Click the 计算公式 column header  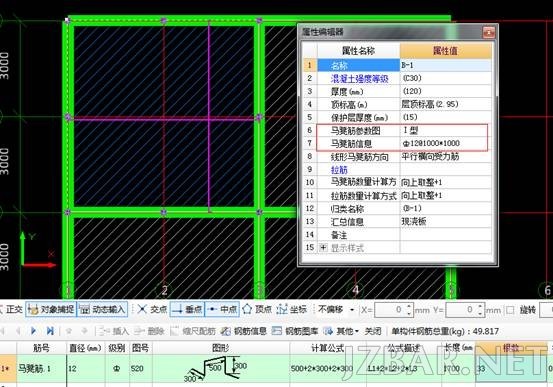(328, 348)
